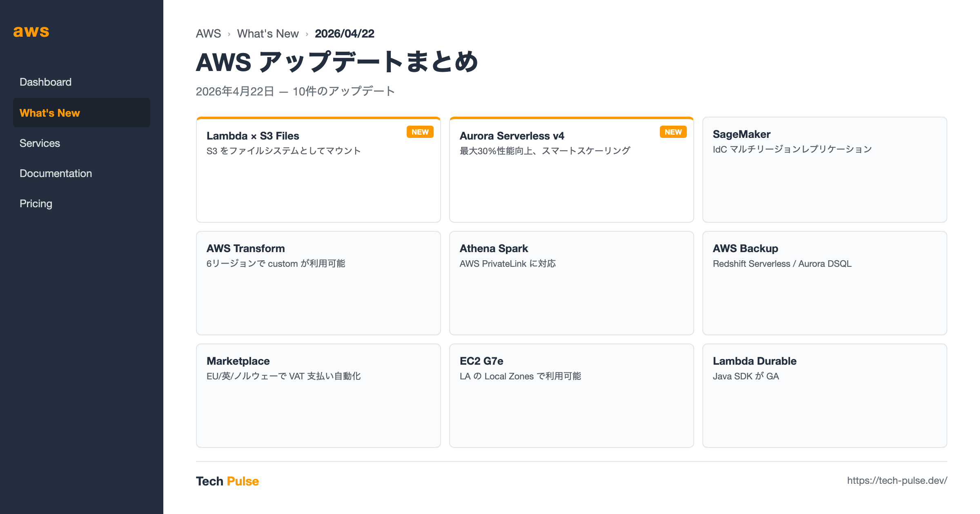
Task: Open AWS Backup card
Action: click(x=825, y=283)
